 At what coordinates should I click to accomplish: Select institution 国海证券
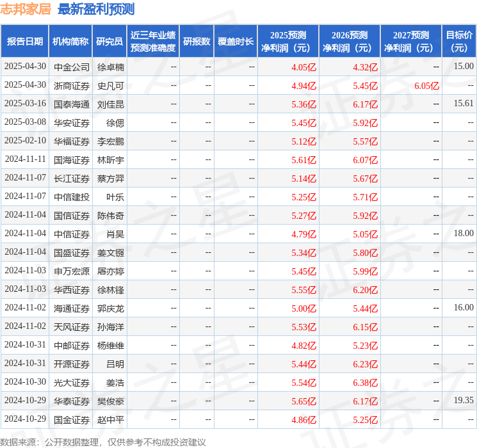coord(72,160)
